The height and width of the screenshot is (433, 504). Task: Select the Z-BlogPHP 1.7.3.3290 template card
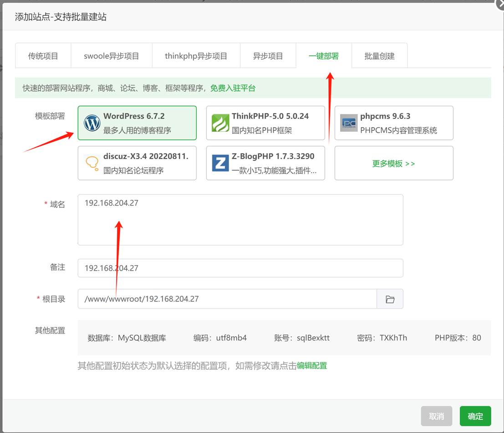[x=265, y=163]
